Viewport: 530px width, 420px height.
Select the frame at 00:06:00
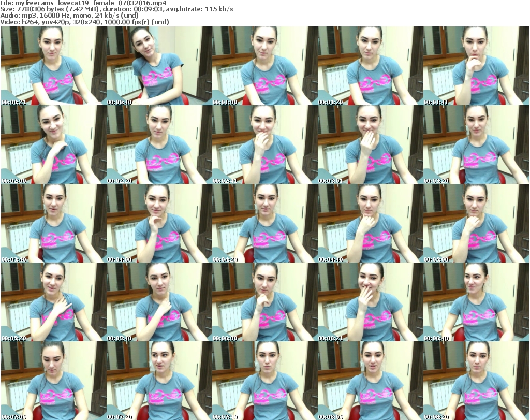264,302
